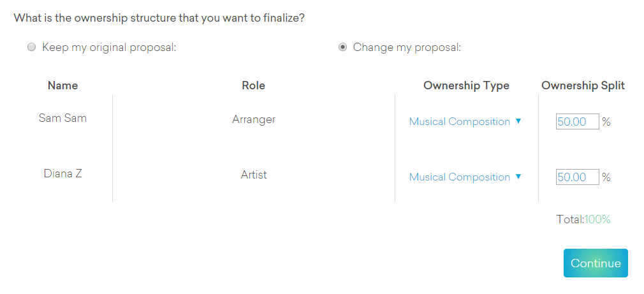
Task: Click the Ownership Split column header
Action: [583, 85]
